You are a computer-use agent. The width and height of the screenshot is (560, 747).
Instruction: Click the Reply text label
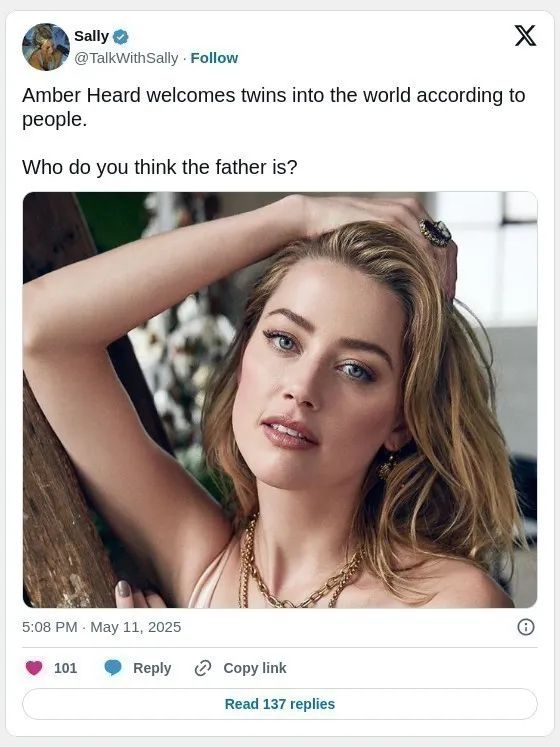152,668
